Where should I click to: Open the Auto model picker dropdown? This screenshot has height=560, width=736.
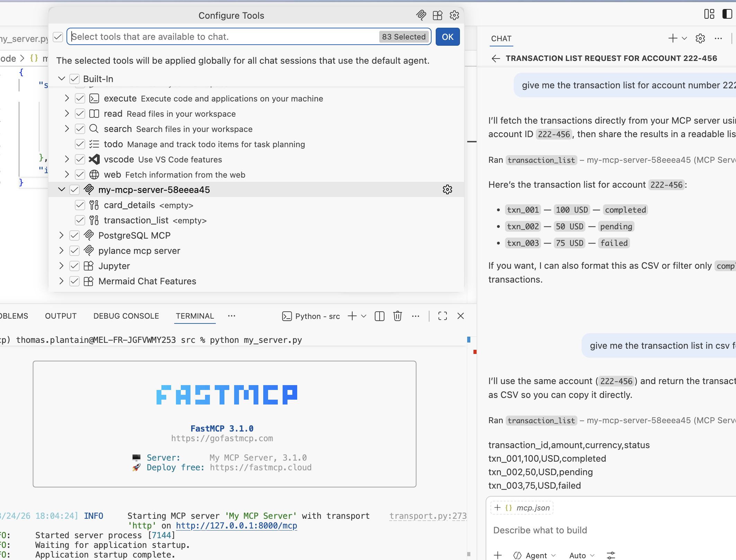point(582,555)
